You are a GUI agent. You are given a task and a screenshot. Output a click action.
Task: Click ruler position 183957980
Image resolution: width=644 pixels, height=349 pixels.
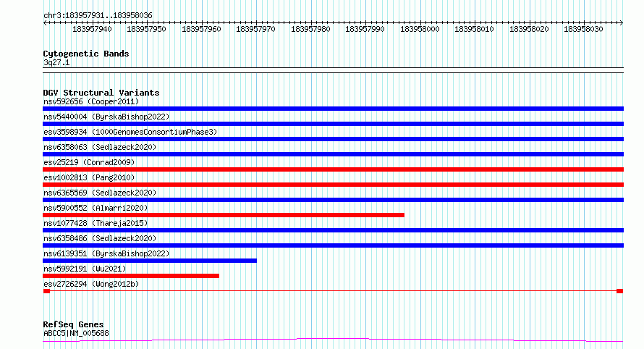tap(310, 29)
